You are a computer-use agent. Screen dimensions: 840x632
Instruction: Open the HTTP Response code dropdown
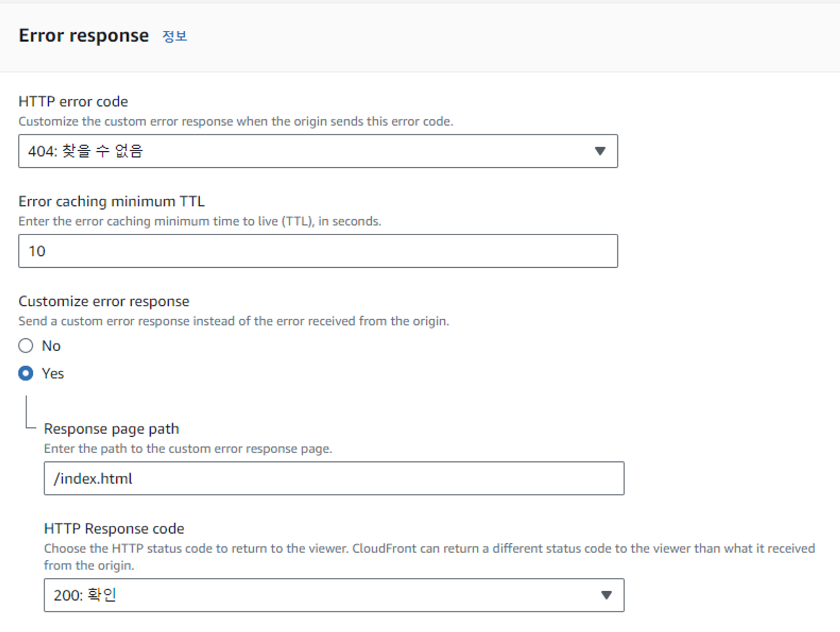(x=334, y=595)
